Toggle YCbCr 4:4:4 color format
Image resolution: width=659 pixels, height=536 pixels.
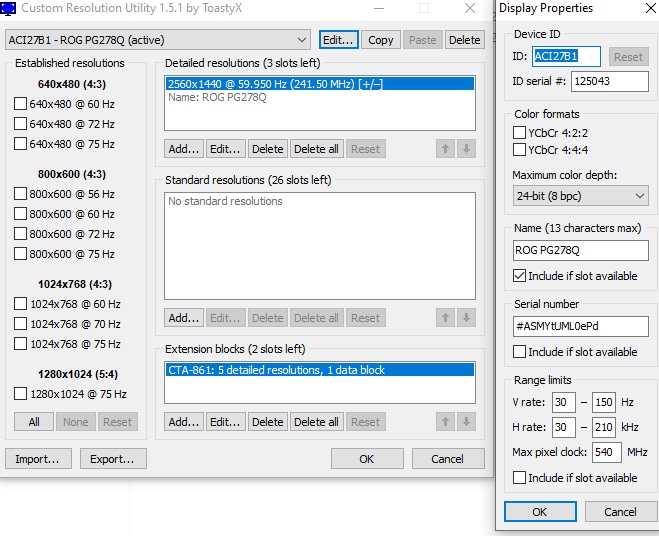(x=519, y=150)
